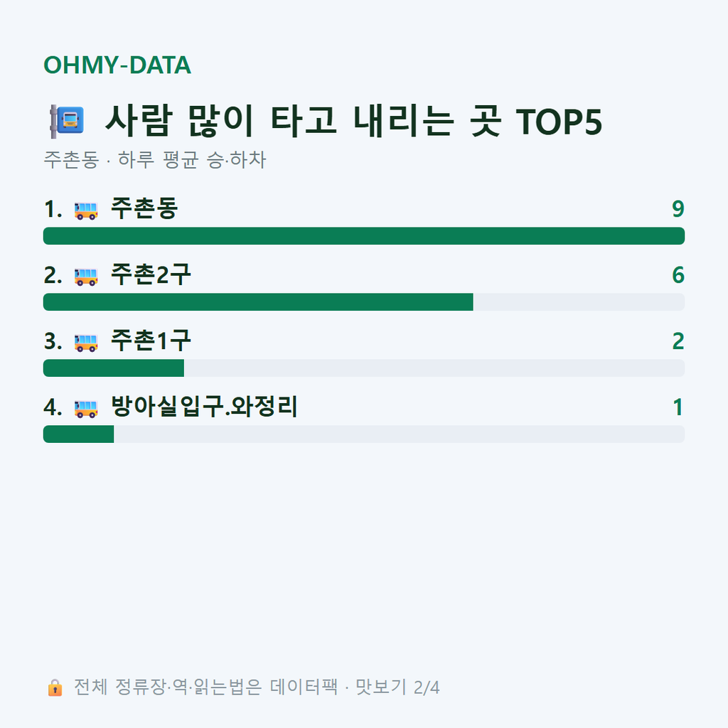Click the bus icon next to 주촌2구

[86, 277]
